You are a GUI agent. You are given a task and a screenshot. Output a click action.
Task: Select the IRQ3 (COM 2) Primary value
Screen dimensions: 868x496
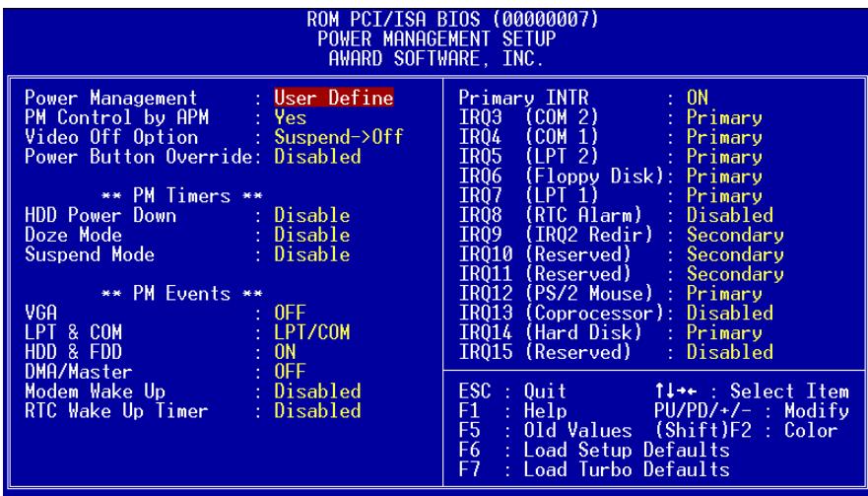[x=724, y=117]
